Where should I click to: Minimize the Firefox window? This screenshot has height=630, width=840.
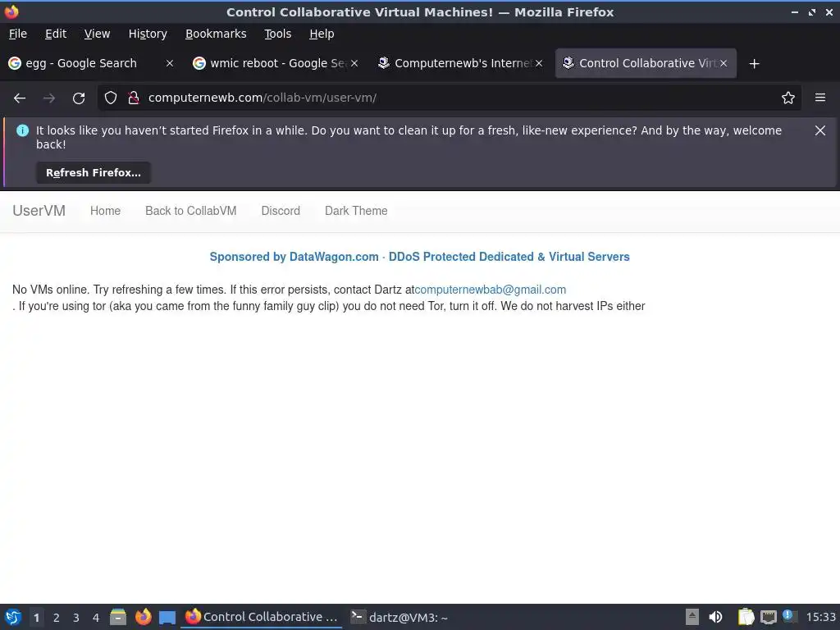tap(795, 12)
